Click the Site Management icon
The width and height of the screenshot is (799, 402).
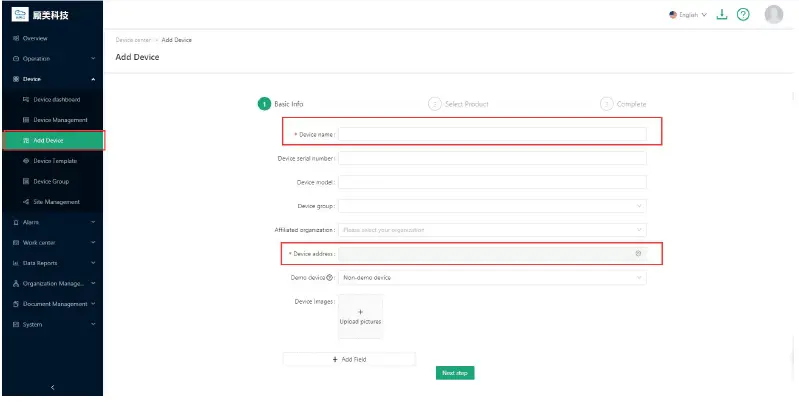click(26, 202)
